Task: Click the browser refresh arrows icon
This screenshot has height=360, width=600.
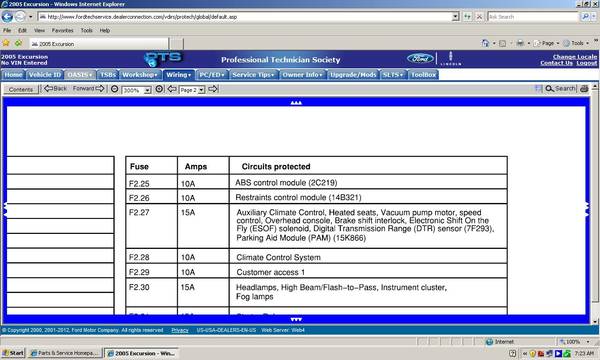Action: [x=468, y=17]
